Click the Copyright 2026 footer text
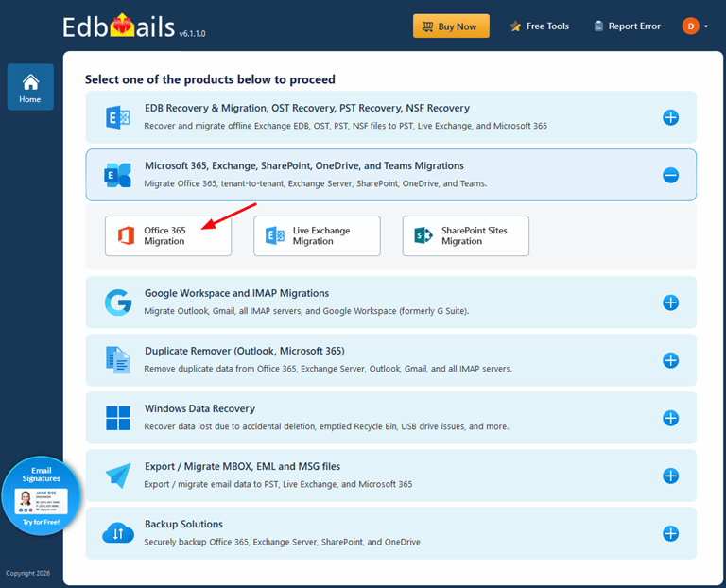Screen dimensions: 726x588 tap(27, 573)
